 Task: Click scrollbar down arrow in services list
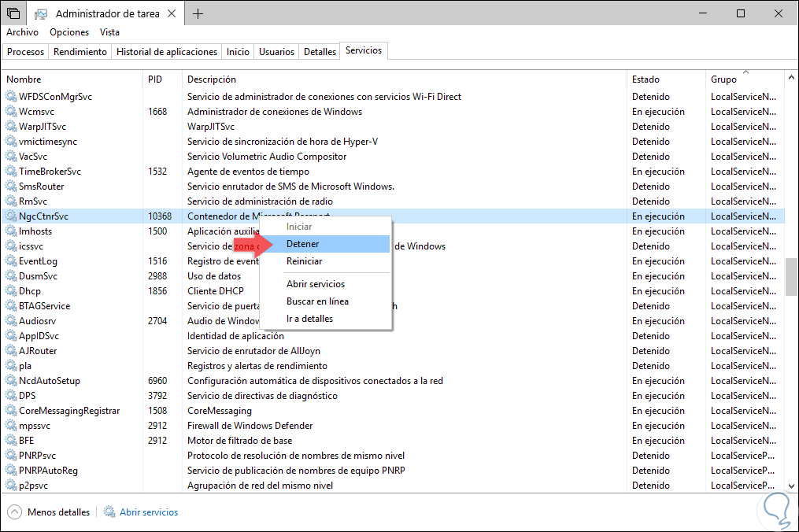point(791,486)
